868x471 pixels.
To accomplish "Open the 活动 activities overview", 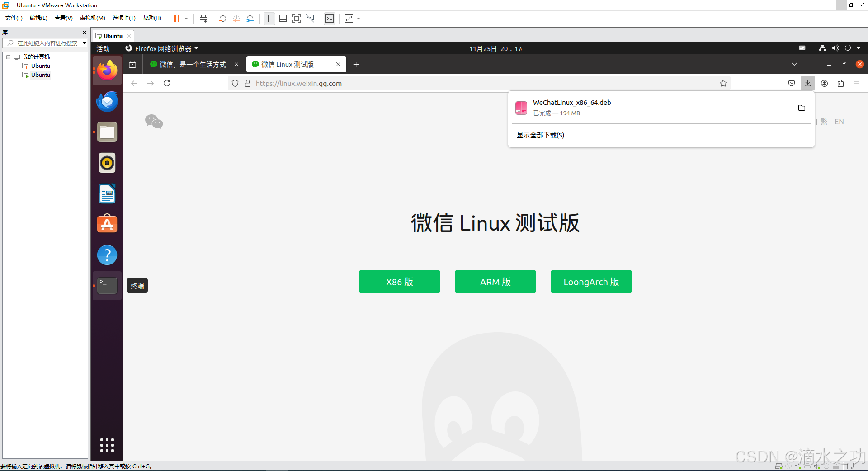I will [103, 48].
